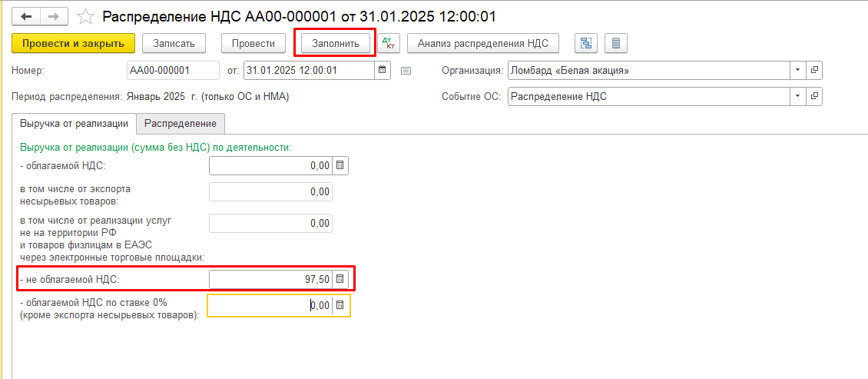The width and height of the screenshot is (868, 379).
Task: Open the Организация record via open button
Action: click(x=814, y=71)
